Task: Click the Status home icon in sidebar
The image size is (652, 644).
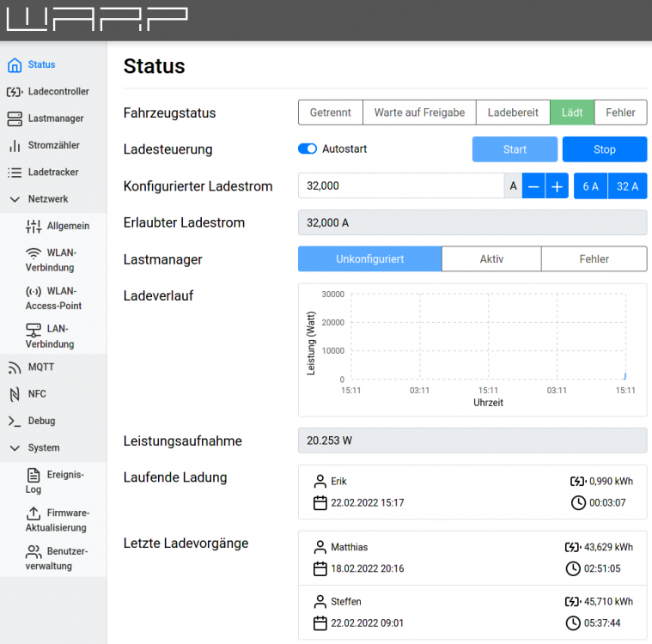Action: [15, 65]
